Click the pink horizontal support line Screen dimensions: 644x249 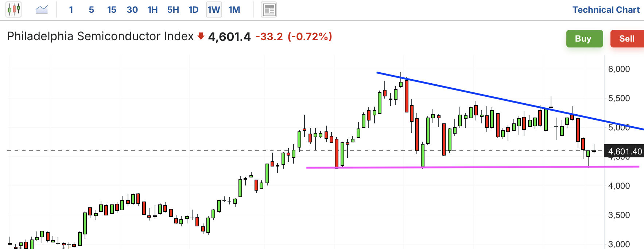474,167
